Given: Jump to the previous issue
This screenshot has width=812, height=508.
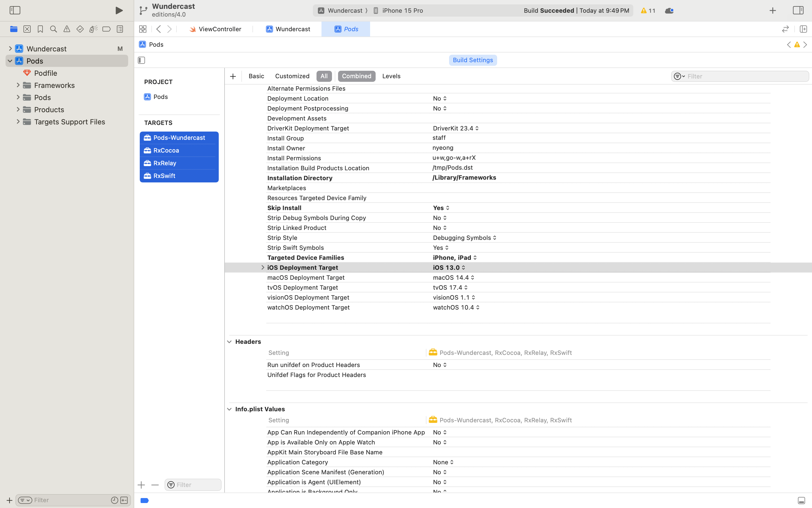Looking at the screenshot, I should [789, 45].
